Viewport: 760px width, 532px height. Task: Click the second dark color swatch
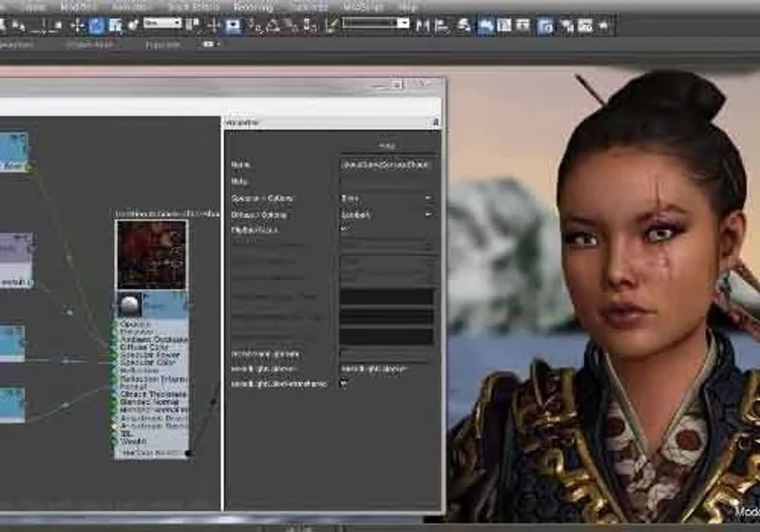(x=387, y=317)
